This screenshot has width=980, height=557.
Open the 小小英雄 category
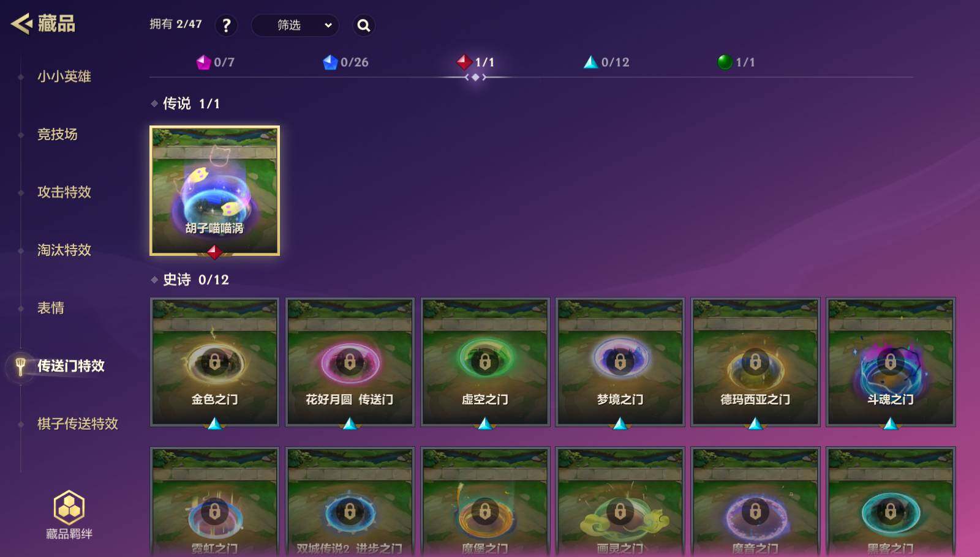(64, 77)
